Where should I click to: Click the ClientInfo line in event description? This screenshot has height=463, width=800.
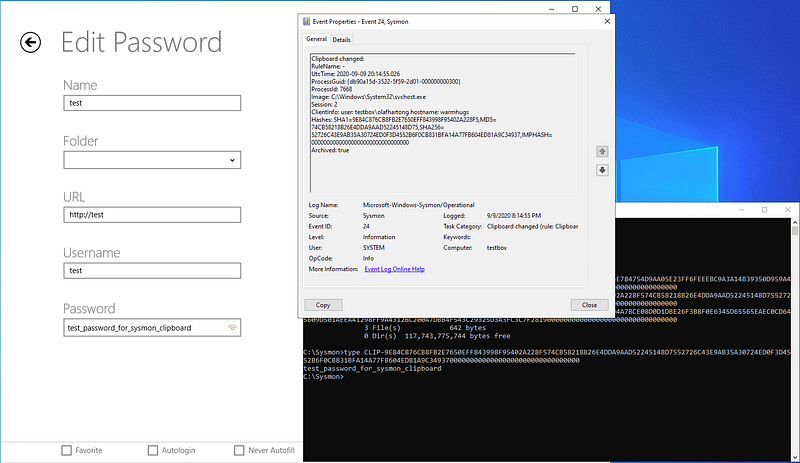(390, 112)
